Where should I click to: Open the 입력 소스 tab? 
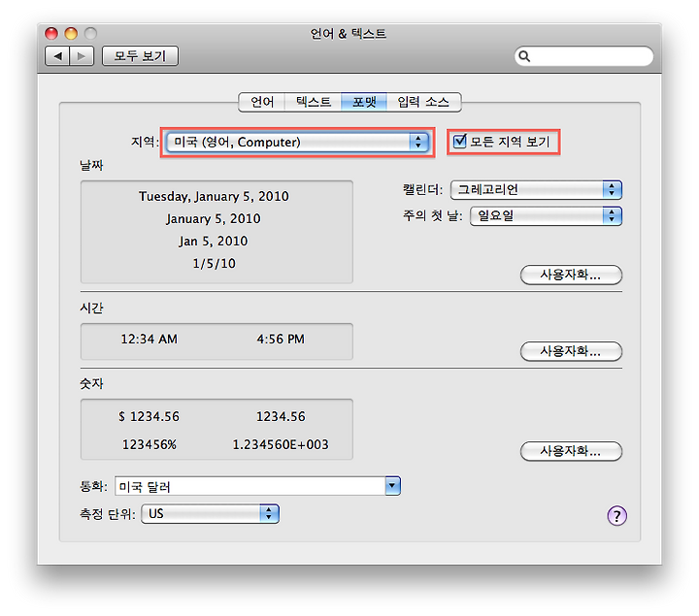coord(423,102)
